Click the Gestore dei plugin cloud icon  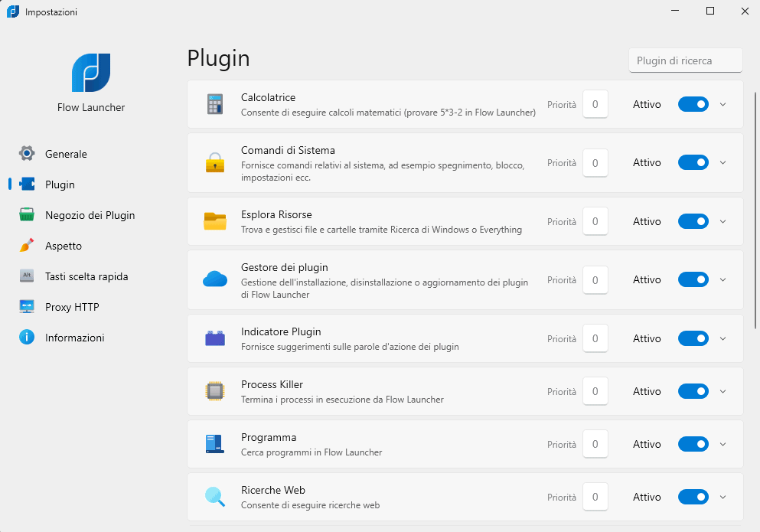[215, 279]
